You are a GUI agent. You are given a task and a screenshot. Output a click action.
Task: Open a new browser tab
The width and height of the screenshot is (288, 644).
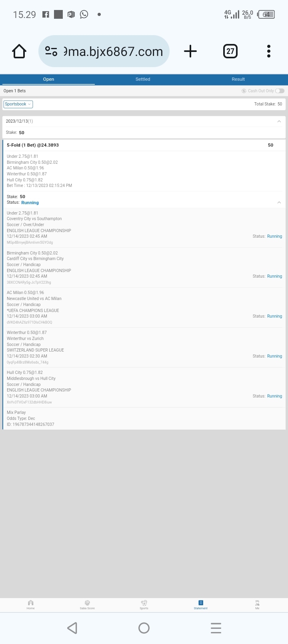[x=190, y=51]
